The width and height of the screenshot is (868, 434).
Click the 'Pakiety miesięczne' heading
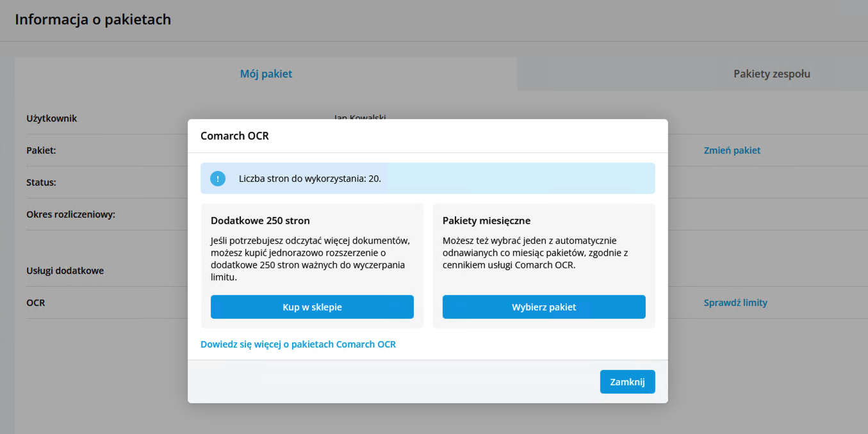pos(486,221)
